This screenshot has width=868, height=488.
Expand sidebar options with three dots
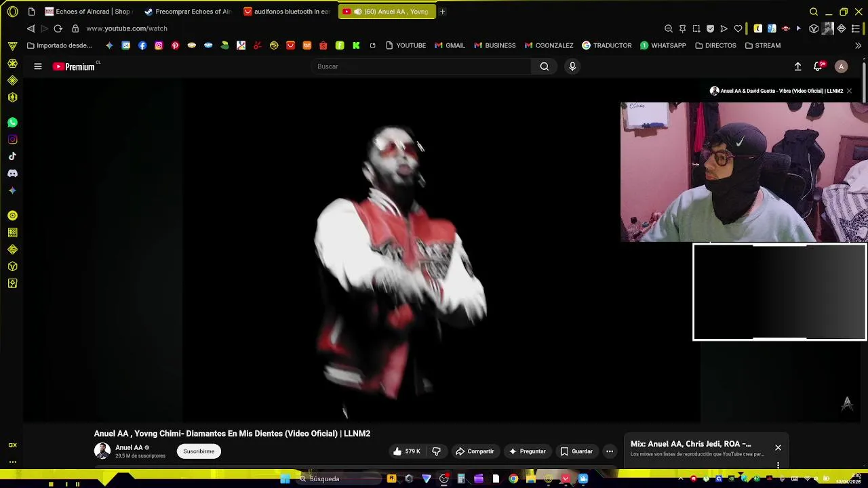[x=12, y=462]
